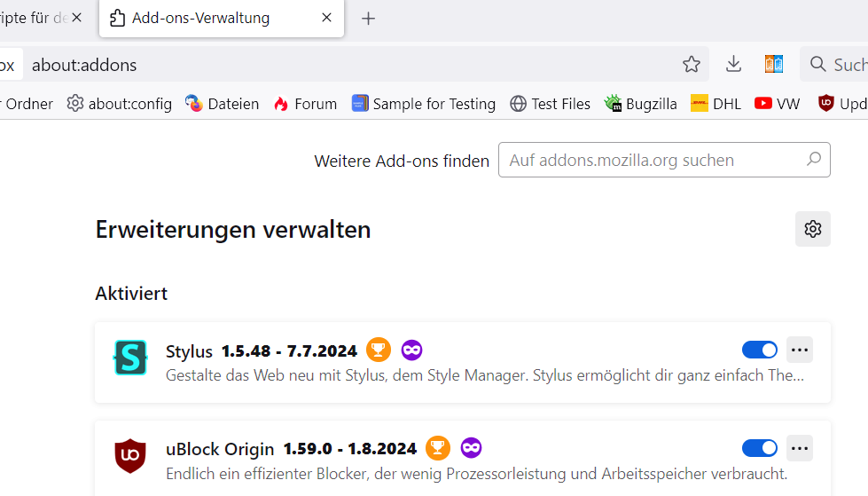This screenshot has width=868, height=496.
Task: Click uBlock Origin private browsing badge
Action: pyautogui.click(x=471, y=448)
